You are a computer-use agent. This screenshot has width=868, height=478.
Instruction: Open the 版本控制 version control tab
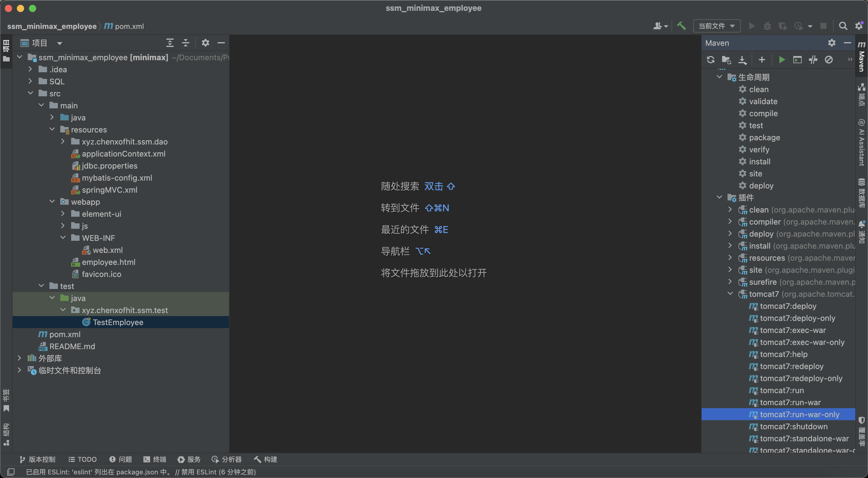pos(37,459)
